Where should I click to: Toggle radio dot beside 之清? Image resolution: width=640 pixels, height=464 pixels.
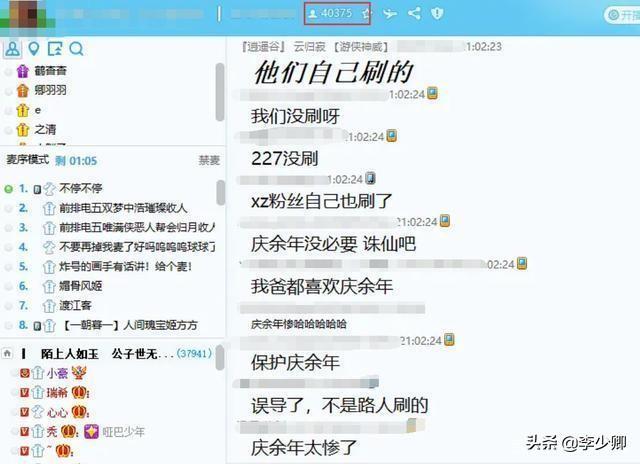click(x=8, y=130)
